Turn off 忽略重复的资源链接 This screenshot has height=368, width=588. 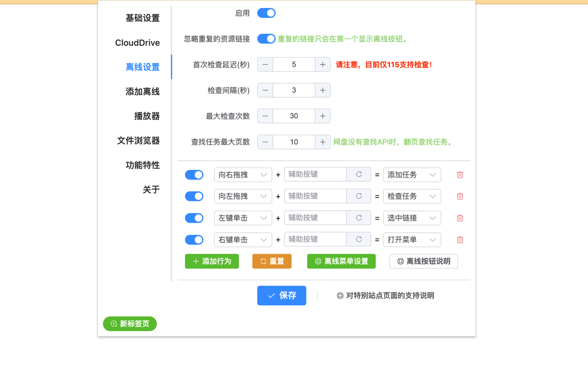(x=266, y=39)
